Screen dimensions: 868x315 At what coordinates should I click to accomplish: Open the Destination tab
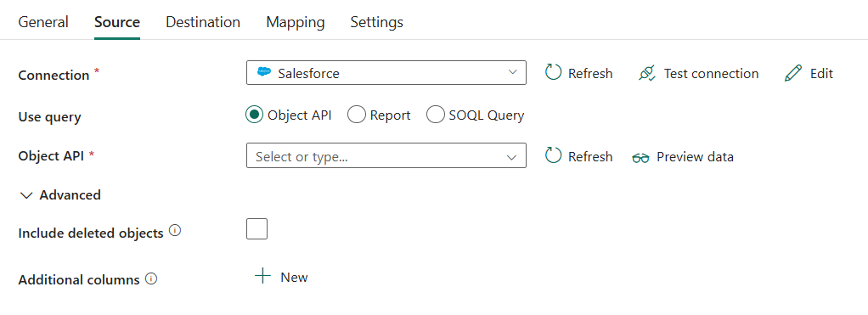[203, 22]
